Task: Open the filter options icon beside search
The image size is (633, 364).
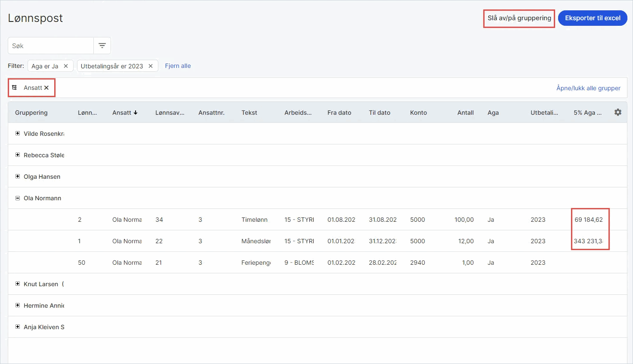Action: coord(102,46)
